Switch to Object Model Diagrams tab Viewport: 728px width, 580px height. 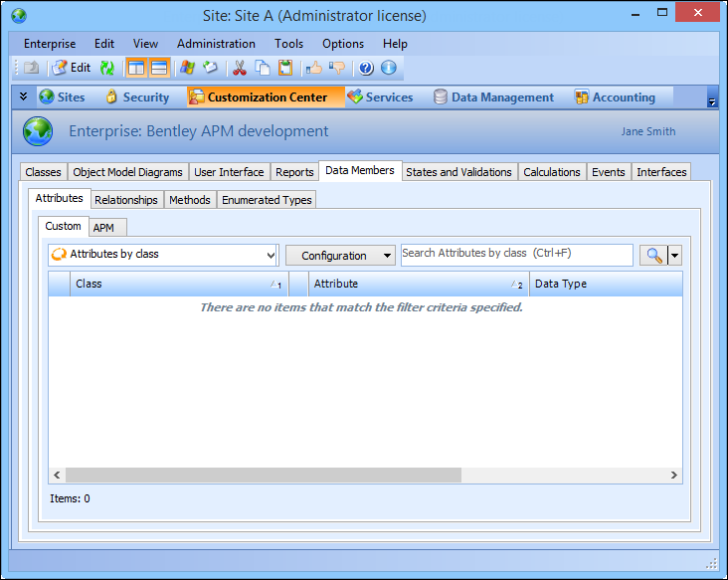pos(127,172)
